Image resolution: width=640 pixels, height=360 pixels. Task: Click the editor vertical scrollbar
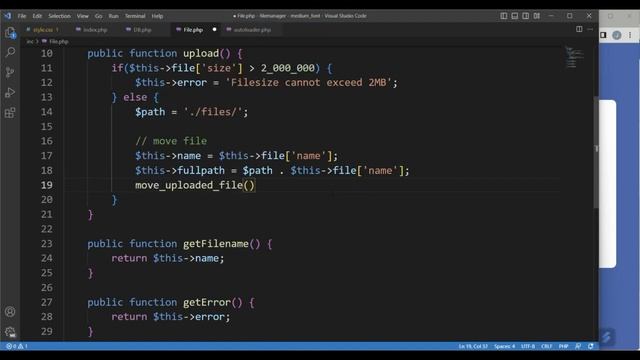click(596, 153)
